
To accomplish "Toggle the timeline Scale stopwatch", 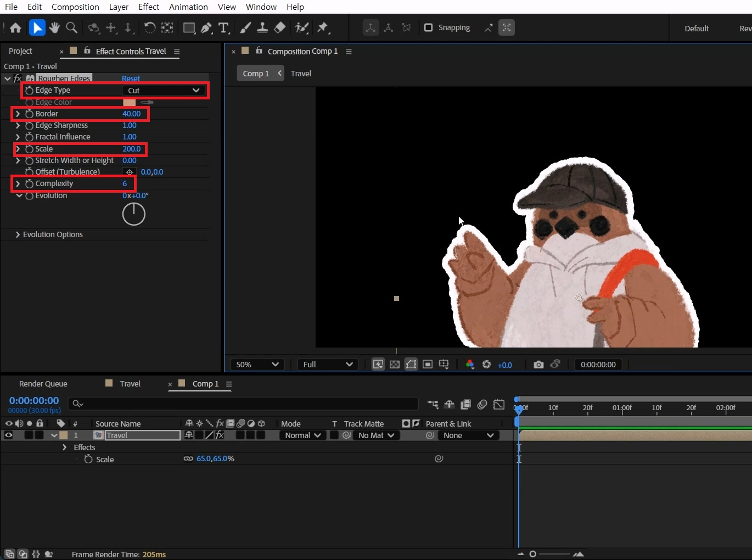I will (88, 459).
